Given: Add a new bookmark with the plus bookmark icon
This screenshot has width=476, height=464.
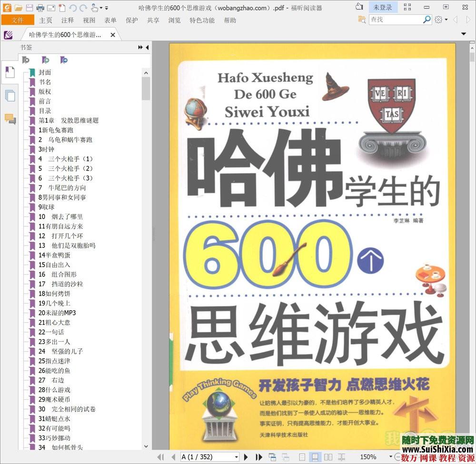Looking at the screenshot, I should [x=45, y=60].
